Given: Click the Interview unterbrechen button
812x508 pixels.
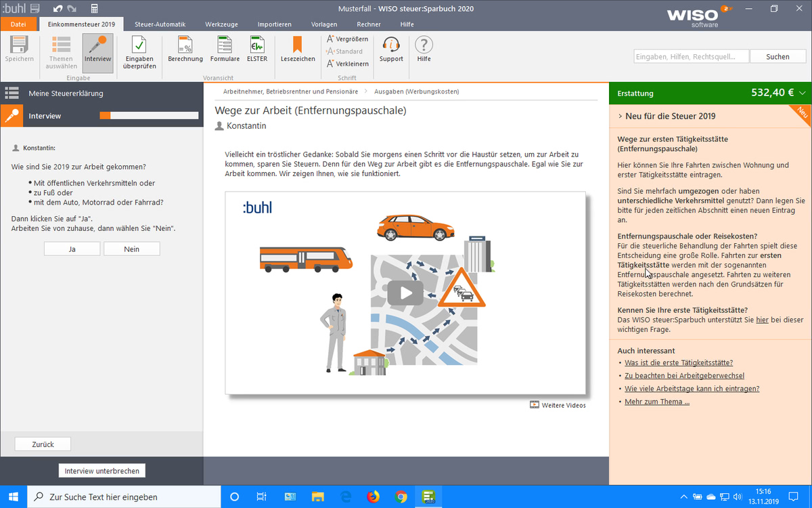Looking at the screenshot, I should coord(102,471).
